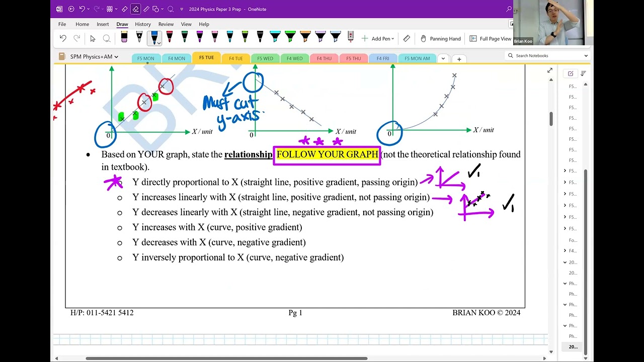Add a new page with the page icon
This screenshot has height=362, width=644.
click(571, 73)
